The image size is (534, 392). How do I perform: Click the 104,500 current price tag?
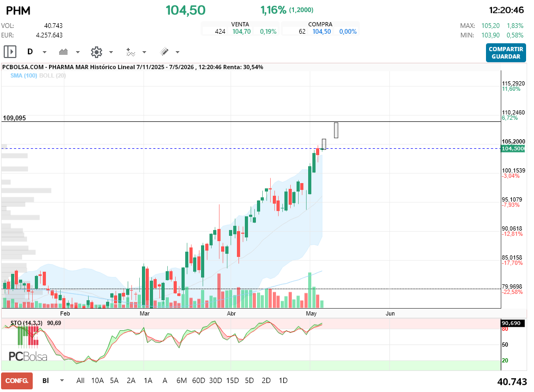[513, 148]
